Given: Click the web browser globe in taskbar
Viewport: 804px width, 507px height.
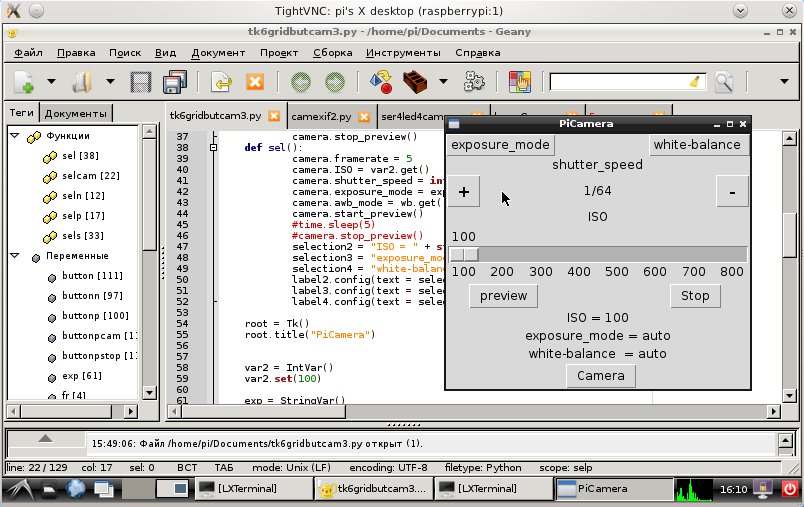Looking at the screenshot, I should click(78, 488).
